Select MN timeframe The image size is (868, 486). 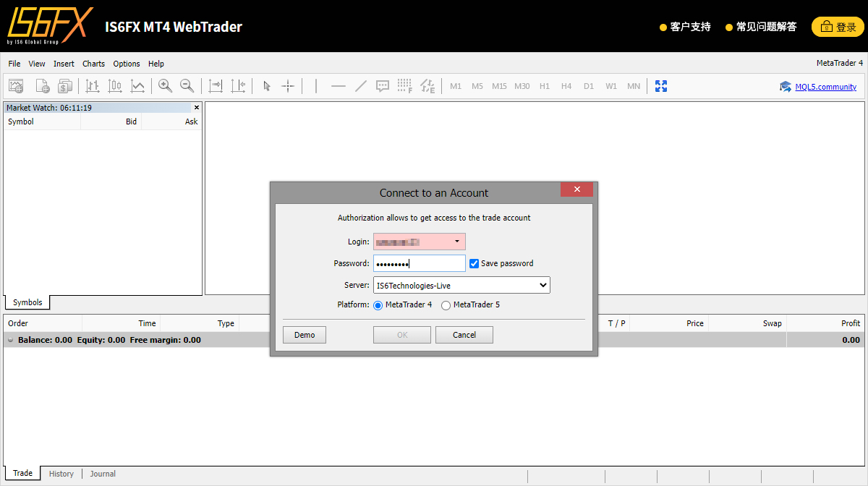[x=634, y=86]
